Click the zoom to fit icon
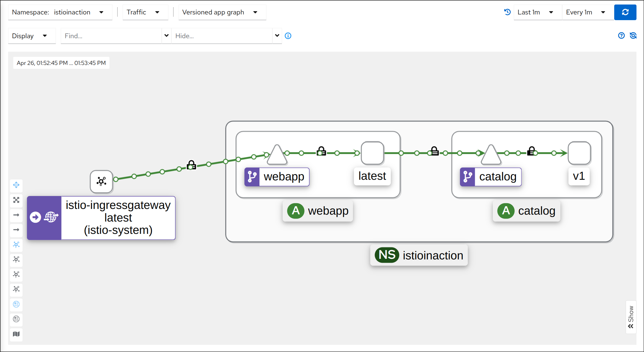 pyautogui.click(x=16, y=200)
